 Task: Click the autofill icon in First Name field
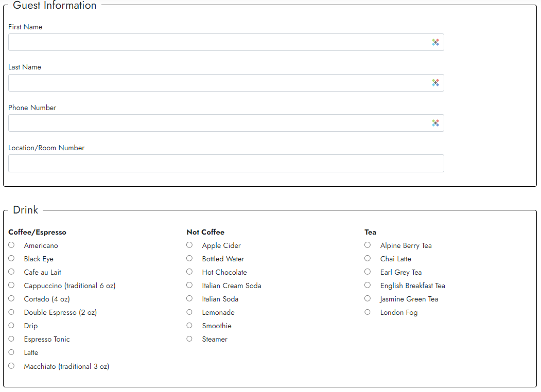click(x=435, y=42)
